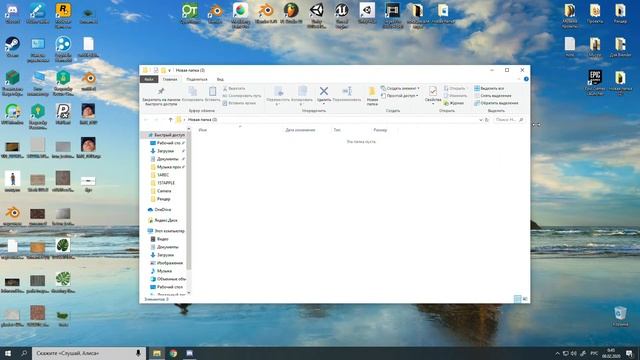
Task: Refresh the folder view
Action: tap(487, 120)
